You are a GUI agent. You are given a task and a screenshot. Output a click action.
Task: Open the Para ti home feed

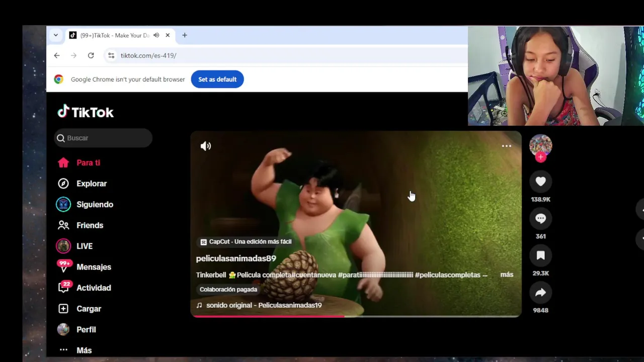pyautogui.click(x=78, y=163)
